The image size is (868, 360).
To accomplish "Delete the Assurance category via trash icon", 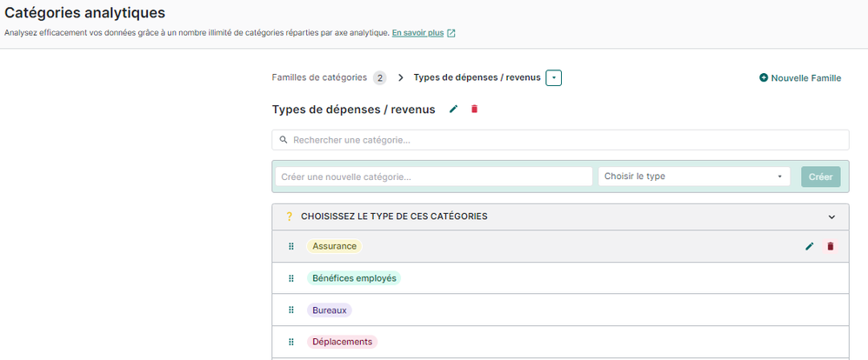I will [830, 247].
